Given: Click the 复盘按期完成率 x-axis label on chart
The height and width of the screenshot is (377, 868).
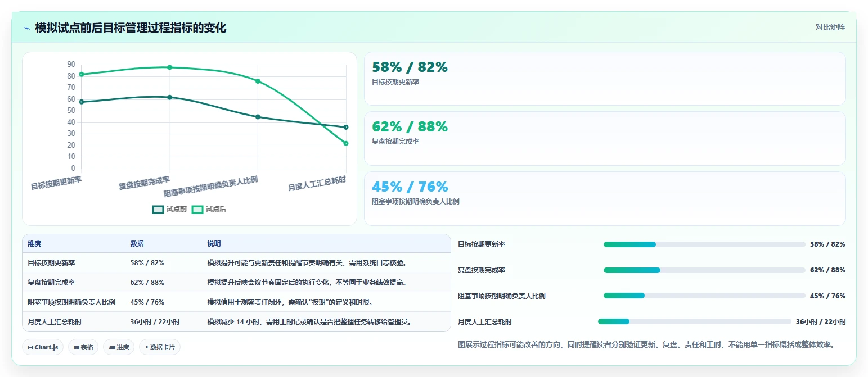Looking at the screenshot, I should [144, 183].
